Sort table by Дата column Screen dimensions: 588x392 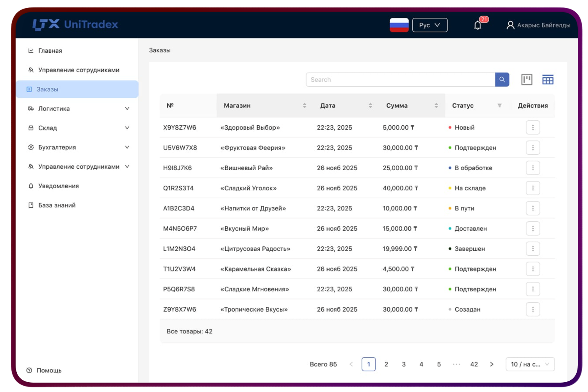[x=370, y=105]
